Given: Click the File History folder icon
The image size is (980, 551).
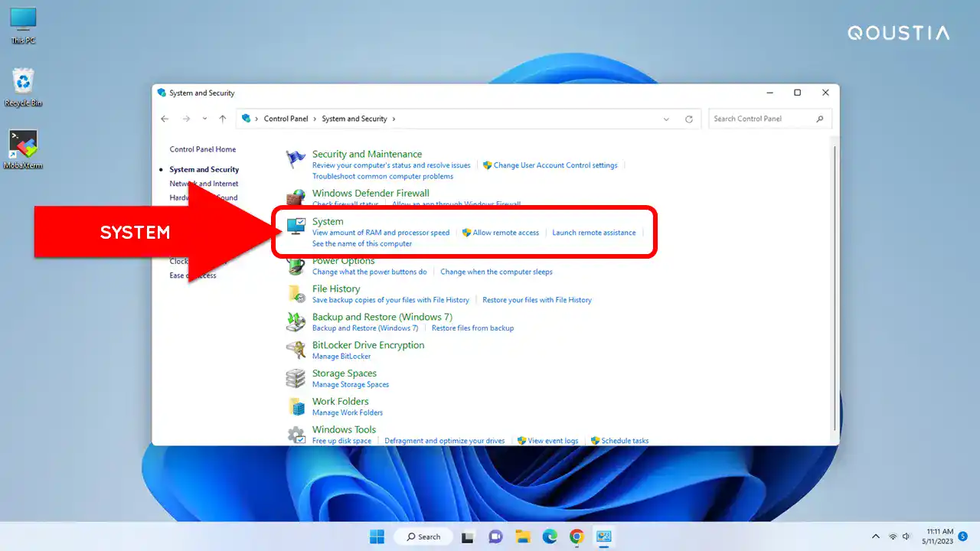Looking at the screenshot, I should point(296,294).
